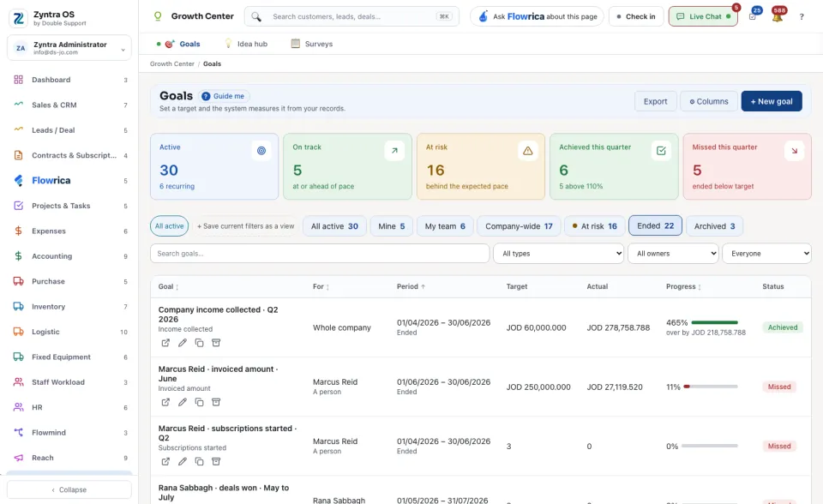Click the global search customers, leads, deals box

coord(351,16)
